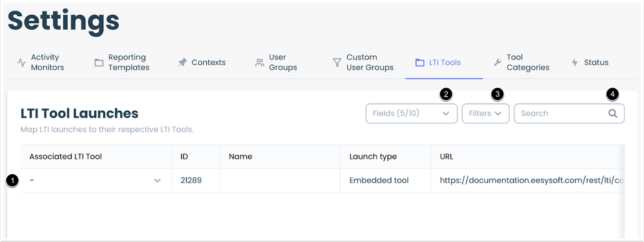Click the Associated LTI Tool column header

point(96,157)
